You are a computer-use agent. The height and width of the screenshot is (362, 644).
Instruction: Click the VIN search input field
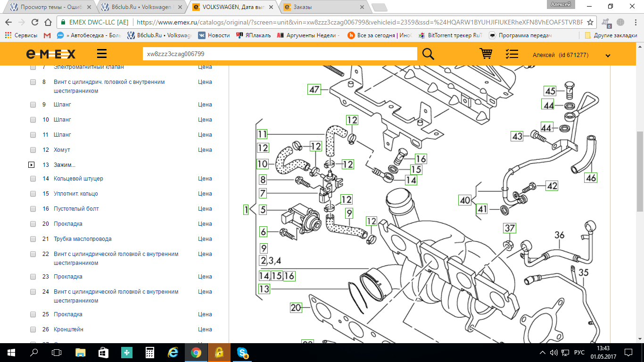(x=279, y=54)
